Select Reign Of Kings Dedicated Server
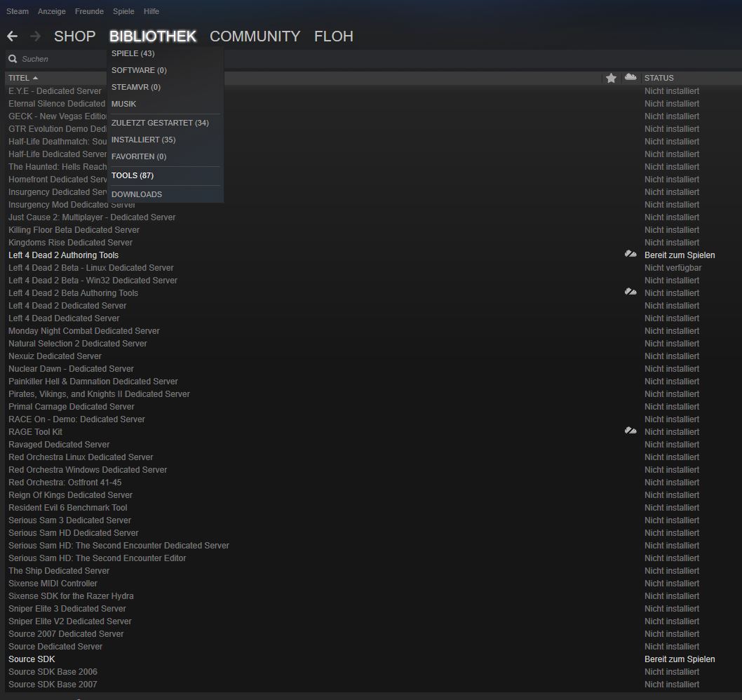Viewport: 742px width, 700px height. (71, 495)
